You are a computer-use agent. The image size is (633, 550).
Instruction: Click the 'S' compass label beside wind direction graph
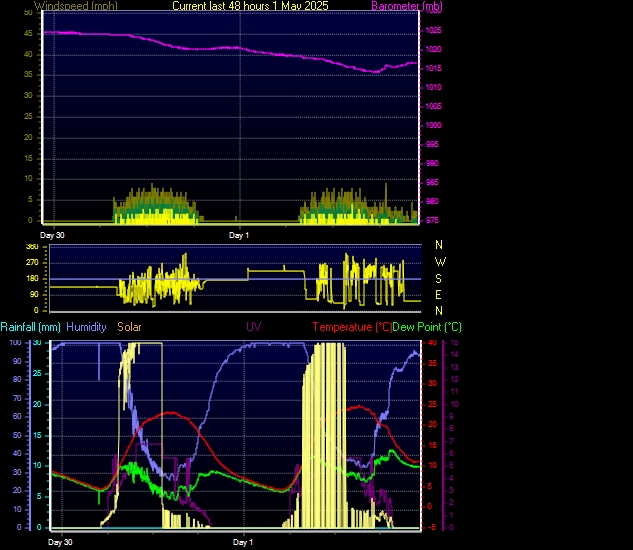438,279
